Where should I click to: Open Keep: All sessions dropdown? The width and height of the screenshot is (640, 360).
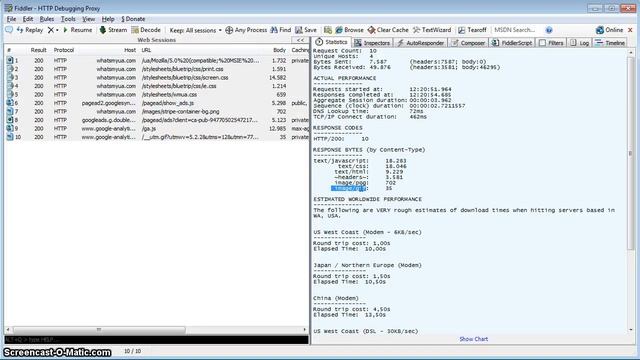pos(196,30)
